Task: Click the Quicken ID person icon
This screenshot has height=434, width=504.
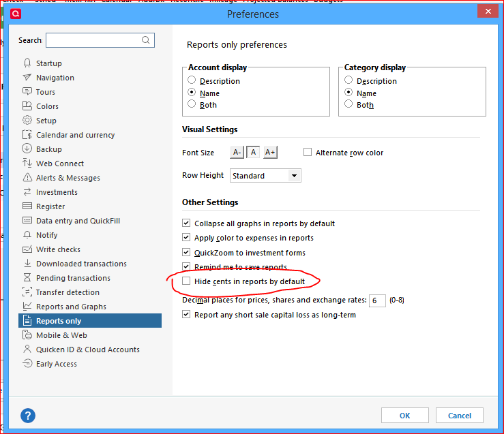Action: pos(27,349)
